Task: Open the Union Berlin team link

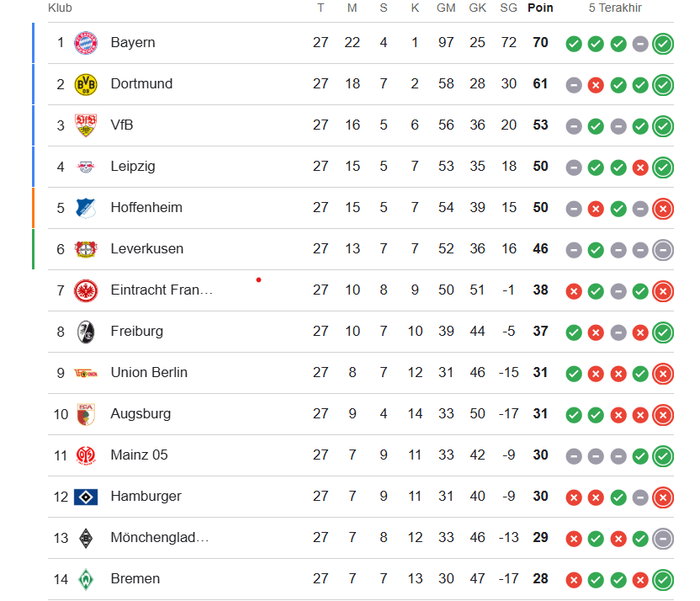Action: tap(149, 373)
